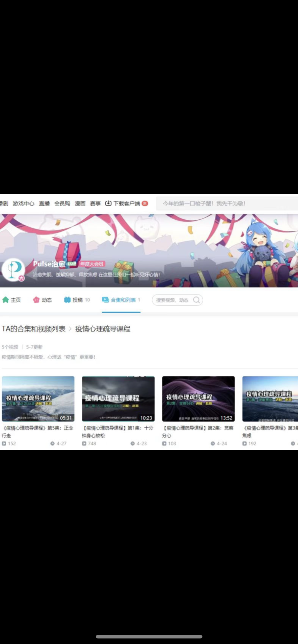Click the green home icon for 主页

[x=6, y=300]
